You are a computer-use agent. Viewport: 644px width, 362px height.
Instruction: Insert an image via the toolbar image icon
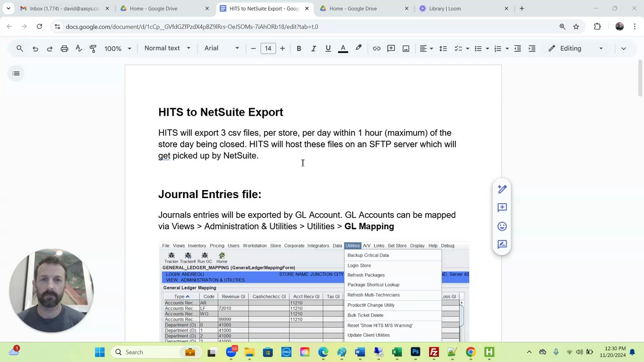[406, 48]
